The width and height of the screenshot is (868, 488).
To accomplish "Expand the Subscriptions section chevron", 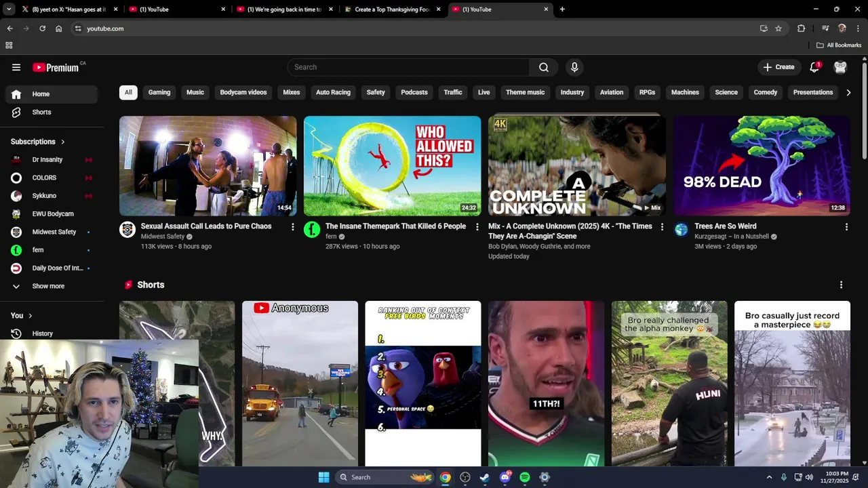I will [63, 142].
